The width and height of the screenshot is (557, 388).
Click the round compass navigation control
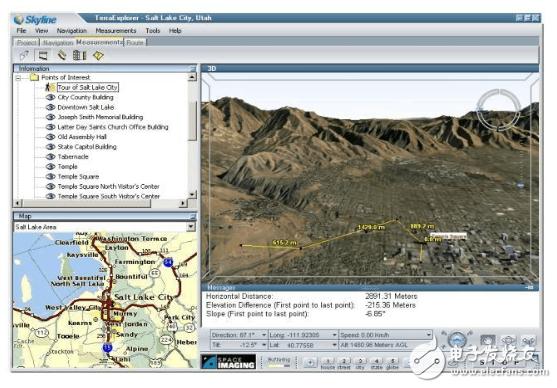pos(457,340)
